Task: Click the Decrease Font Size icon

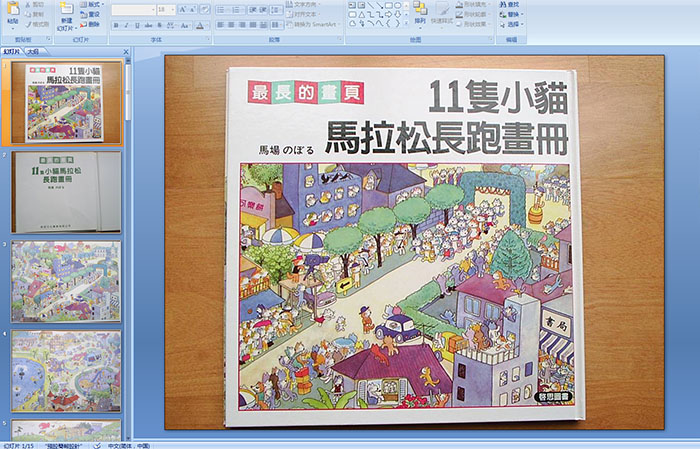Action: coord(193,9)
